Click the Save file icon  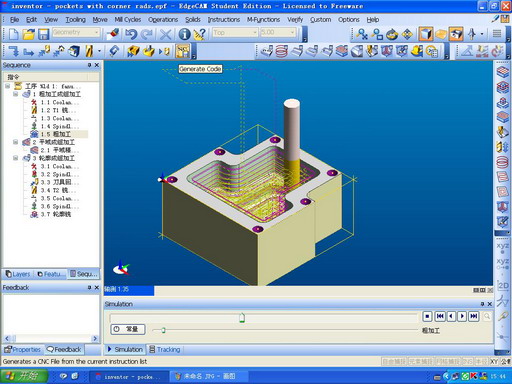point(43,34)
